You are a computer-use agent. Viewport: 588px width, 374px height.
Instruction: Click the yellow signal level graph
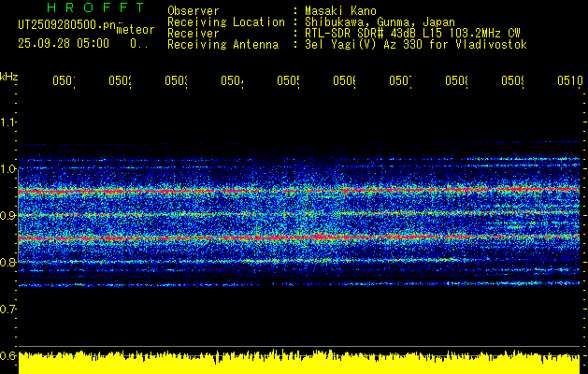tap(299, 362)
